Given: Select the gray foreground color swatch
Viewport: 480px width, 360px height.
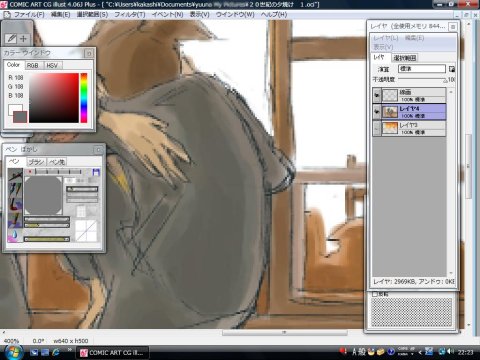Looking at the screenshot, I should coord(20,117).
